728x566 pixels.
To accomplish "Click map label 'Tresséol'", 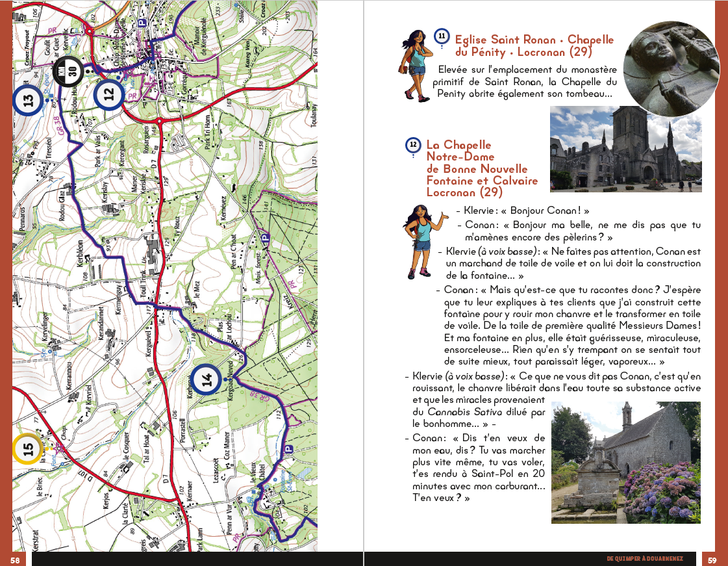I will tap(49, 148).
